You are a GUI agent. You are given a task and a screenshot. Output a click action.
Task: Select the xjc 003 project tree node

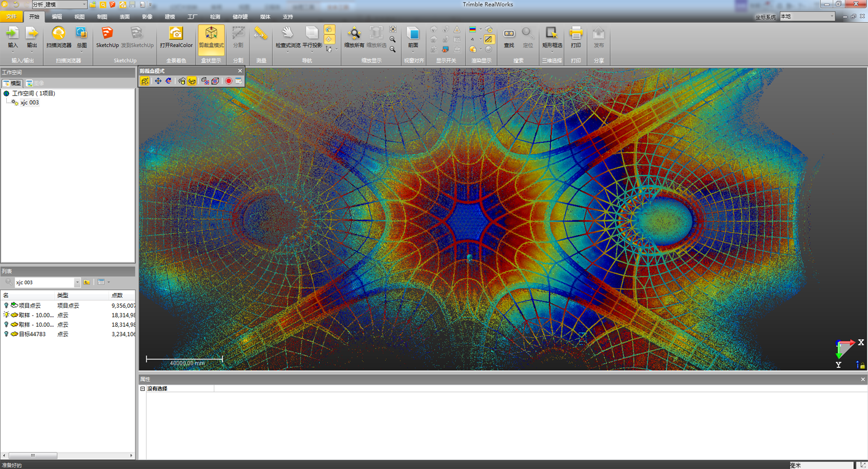point(29,103)
